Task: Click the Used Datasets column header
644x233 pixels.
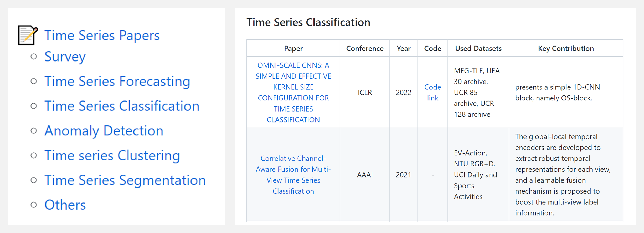Action: click(x=478, y=48)
